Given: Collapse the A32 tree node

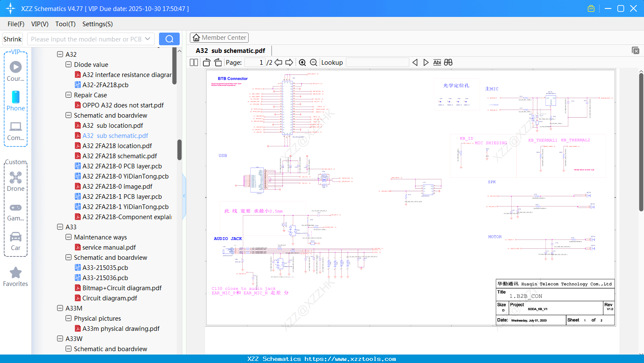Looking at the screenshot, I should point(60,54).
